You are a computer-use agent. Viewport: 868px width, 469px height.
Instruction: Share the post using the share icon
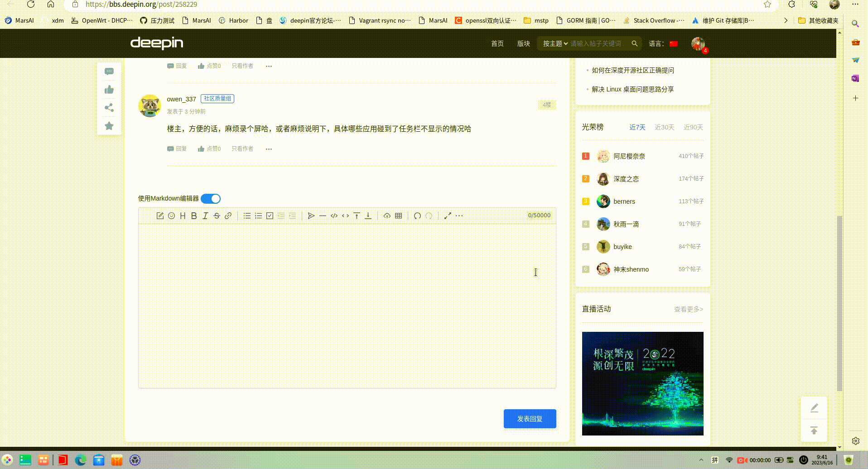[x=109, y=108]
